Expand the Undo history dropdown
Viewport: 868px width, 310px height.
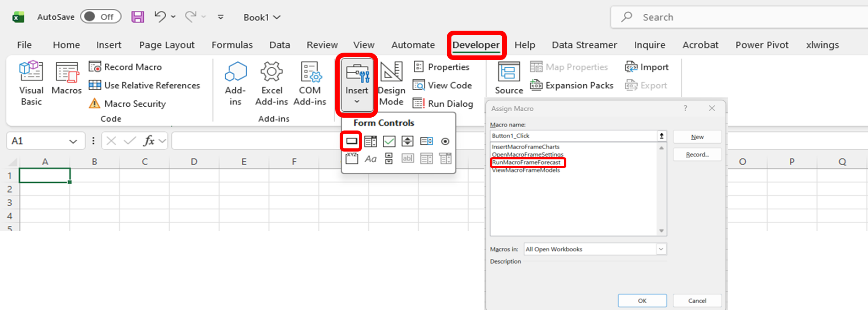[173, 17]
